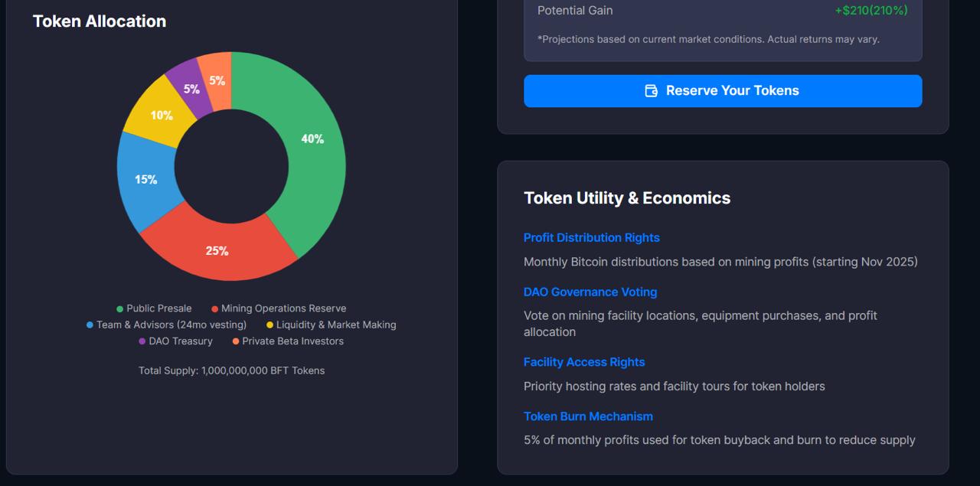Click the 25% slice of the donut chart
Image resolution: width=980 pixels, height=486 pixels.
pos(218,250)
